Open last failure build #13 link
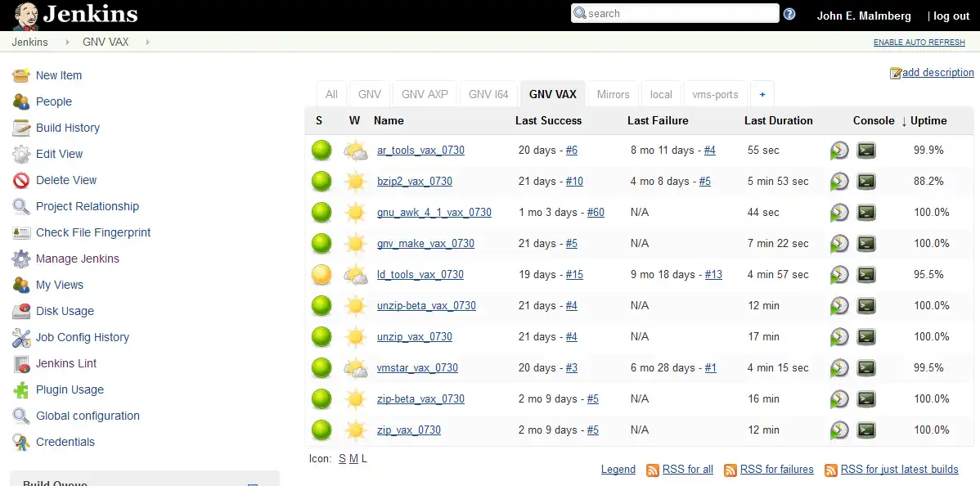 click(713, 275)
